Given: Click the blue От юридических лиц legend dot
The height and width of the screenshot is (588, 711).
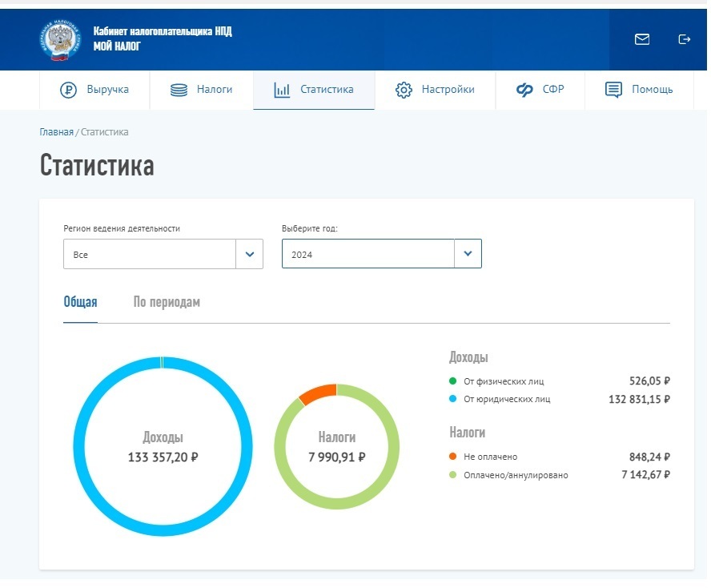Looking at the screenshot, I should [x=453, y=399].
